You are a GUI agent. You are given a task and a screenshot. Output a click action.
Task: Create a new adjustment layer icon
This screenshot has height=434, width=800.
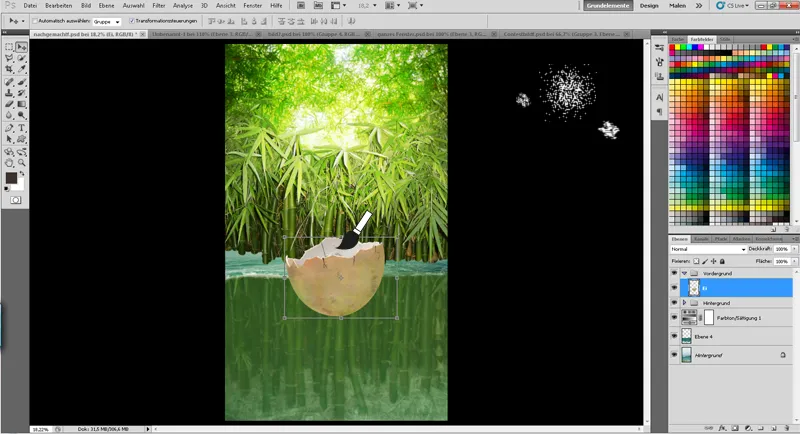pyautogui.click(x=748, y=429)
